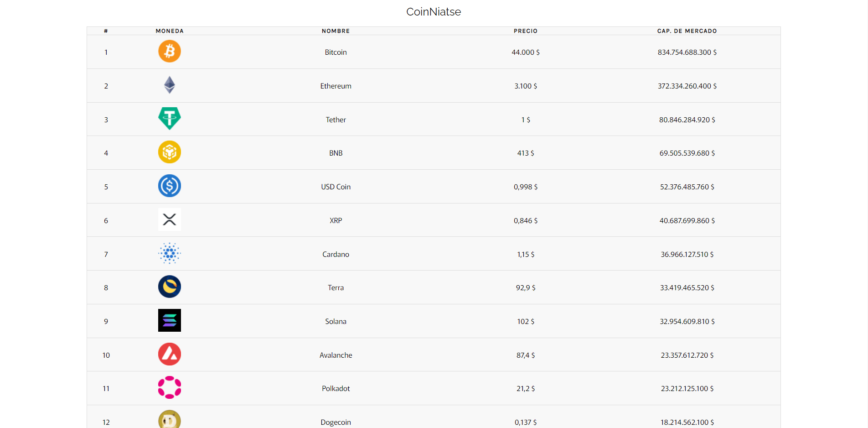The image size is (868, 428).
Task: Select the Avalanche name text
Action: click(336, 355)
